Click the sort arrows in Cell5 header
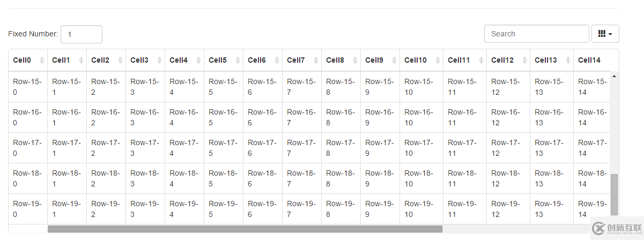Viewport: 644px width, 240px height. [238, 61]
